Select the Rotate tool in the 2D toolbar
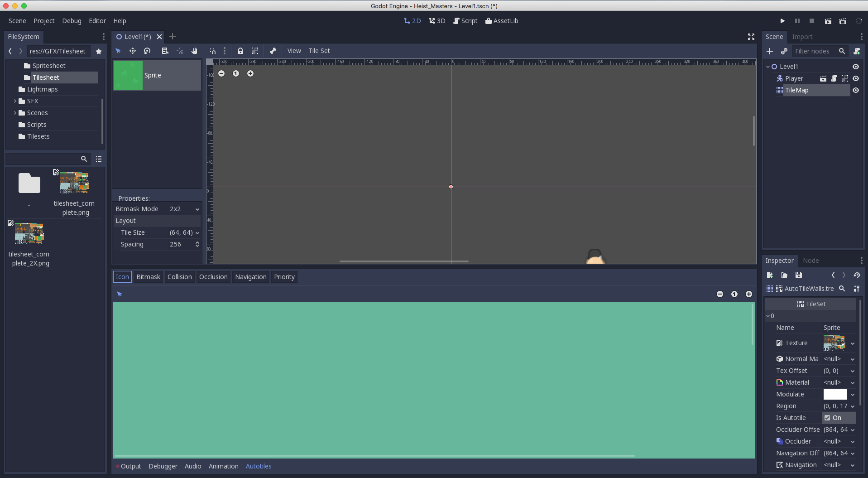 (x=147, y=51)
